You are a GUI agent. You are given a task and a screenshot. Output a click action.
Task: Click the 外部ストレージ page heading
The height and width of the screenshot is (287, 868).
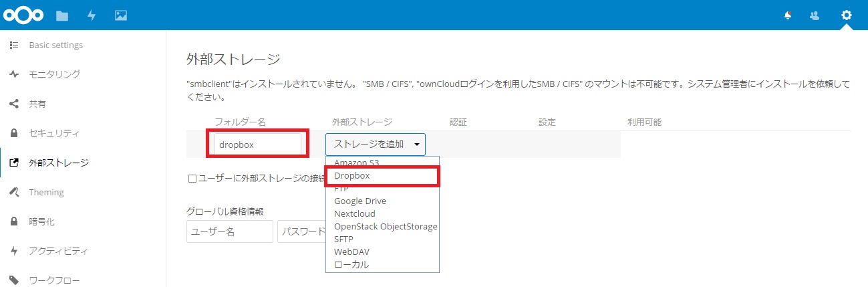coord(233,59)
